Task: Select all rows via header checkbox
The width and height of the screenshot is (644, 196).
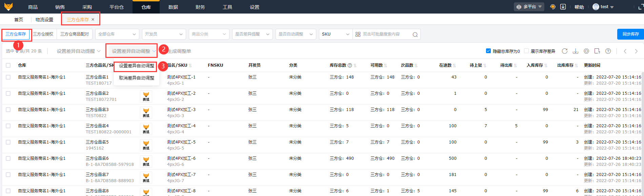Action: 8,65
